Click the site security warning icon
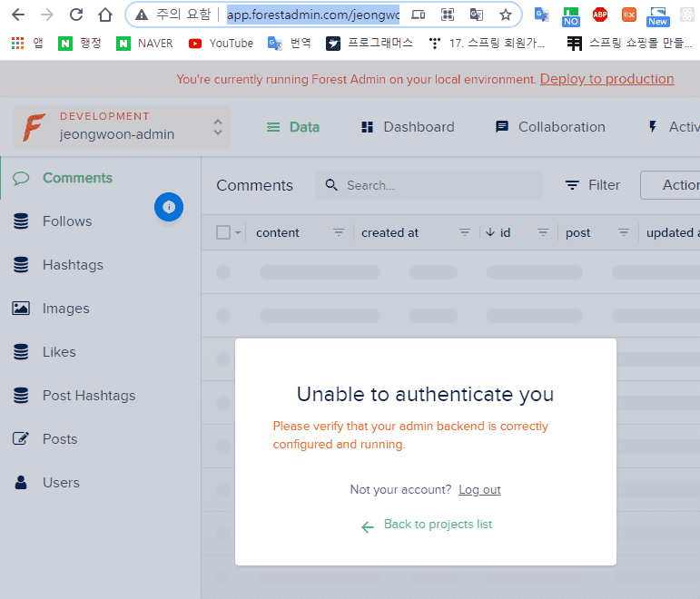Image resolution: width=700 pixels, height=599 pixels. pos(142,15)
